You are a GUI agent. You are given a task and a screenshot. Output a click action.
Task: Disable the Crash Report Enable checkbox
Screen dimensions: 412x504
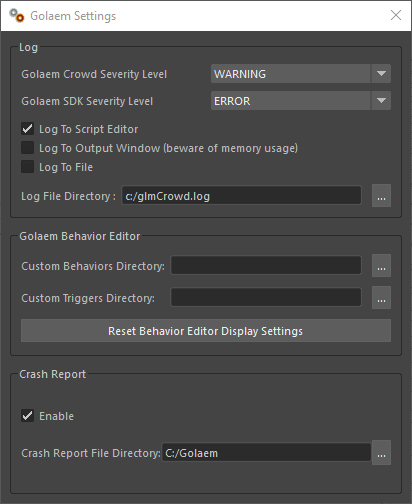click(x=27, y=416)
